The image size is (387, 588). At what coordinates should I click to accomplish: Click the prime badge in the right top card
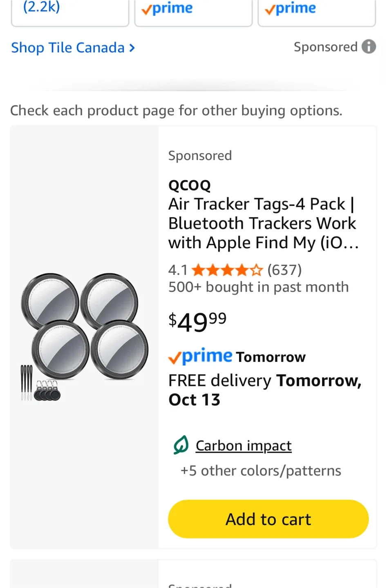coord(290,8)
